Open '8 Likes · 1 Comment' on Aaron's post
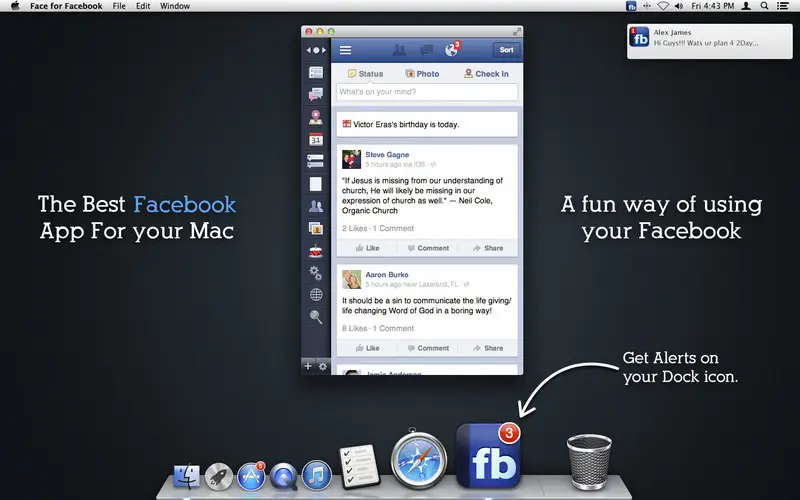 (378, 328)
